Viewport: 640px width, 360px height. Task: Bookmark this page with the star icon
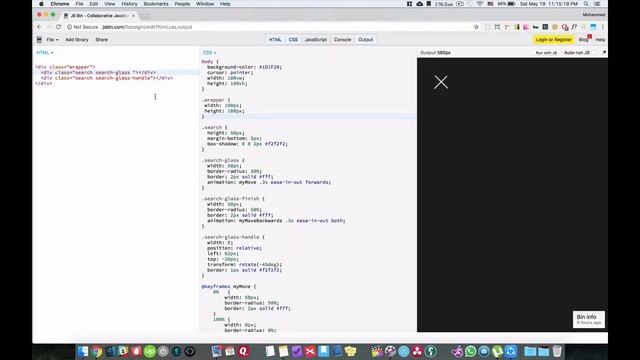476,27
